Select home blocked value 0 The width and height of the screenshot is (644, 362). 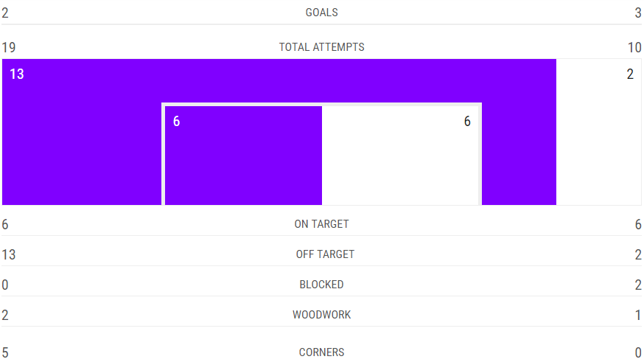pyautogui.click(x=5, y=285)
